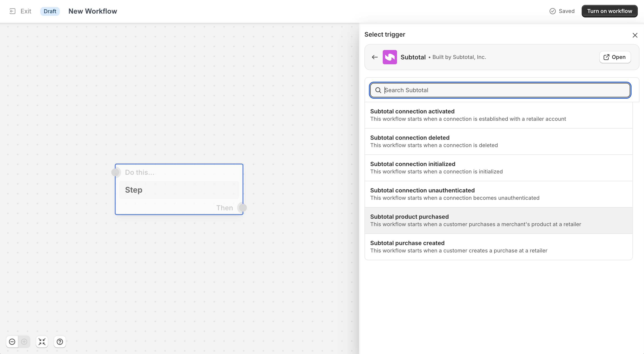The height and width of the screenshot is (354, 644).
Task: Select Subtotal purchase created trigger
Action: pyautogui.click(x=498, y=247)
